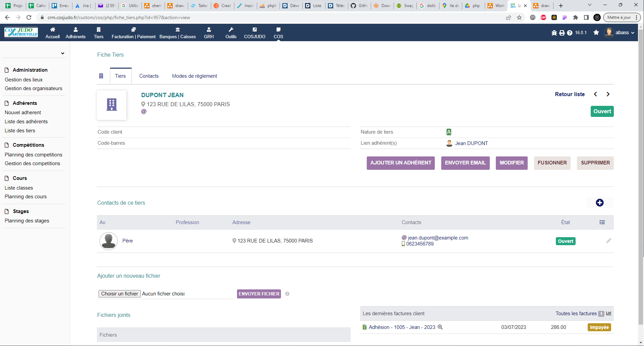The width and height of the screenshot is (644, 346).
Task: Expand the left sidebar dropdown arrow
Action: [x=63, y=53]
